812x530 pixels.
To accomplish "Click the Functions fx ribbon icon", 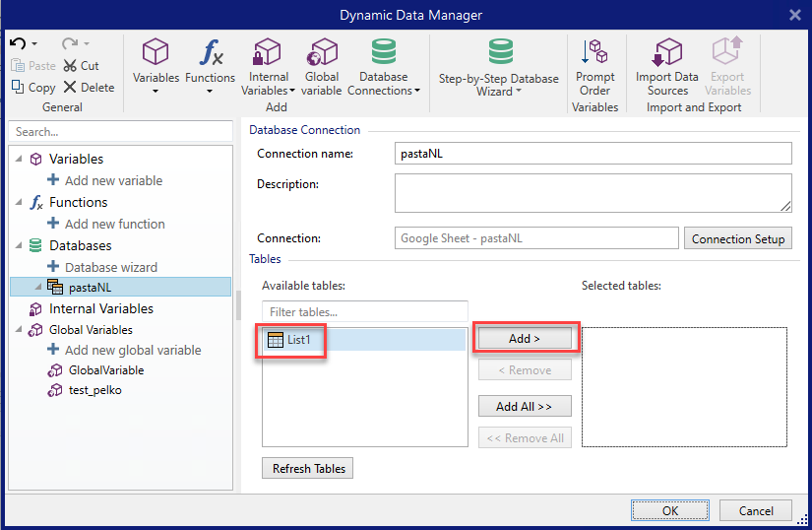I will tap(210, 53).
